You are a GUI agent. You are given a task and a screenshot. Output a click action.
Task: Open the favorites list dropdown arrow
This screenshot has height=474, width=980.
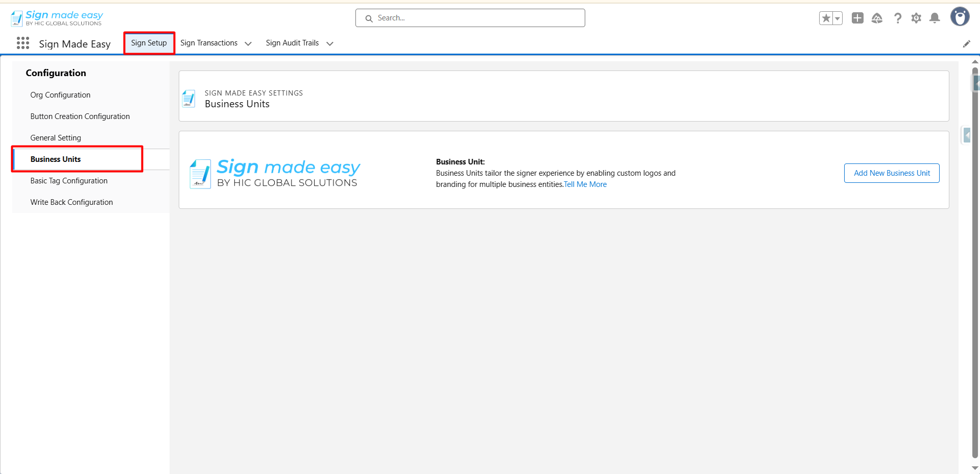click(x=838, y=18)
